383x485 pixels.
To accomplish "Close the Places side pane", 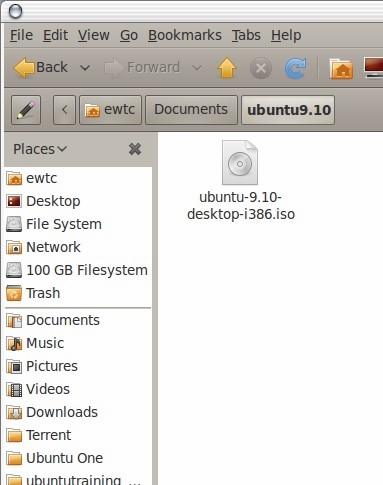I will pos(135,149).
